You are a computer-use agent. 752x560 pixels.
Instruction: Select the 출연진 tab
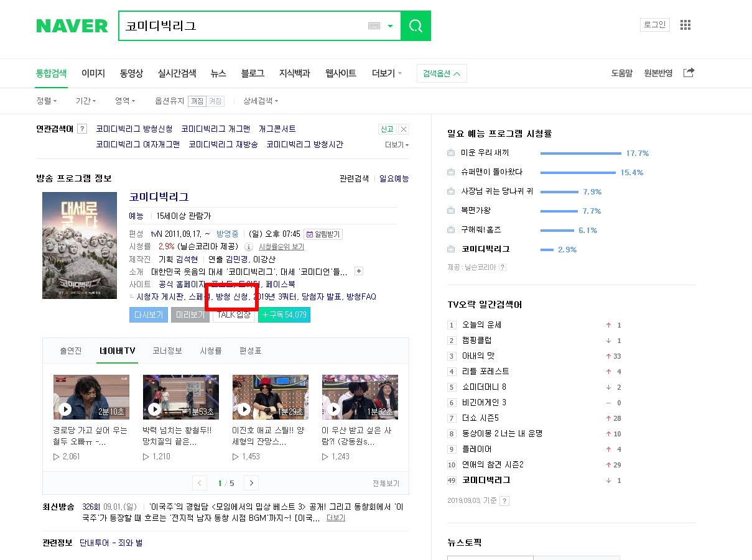coord(71,351)
